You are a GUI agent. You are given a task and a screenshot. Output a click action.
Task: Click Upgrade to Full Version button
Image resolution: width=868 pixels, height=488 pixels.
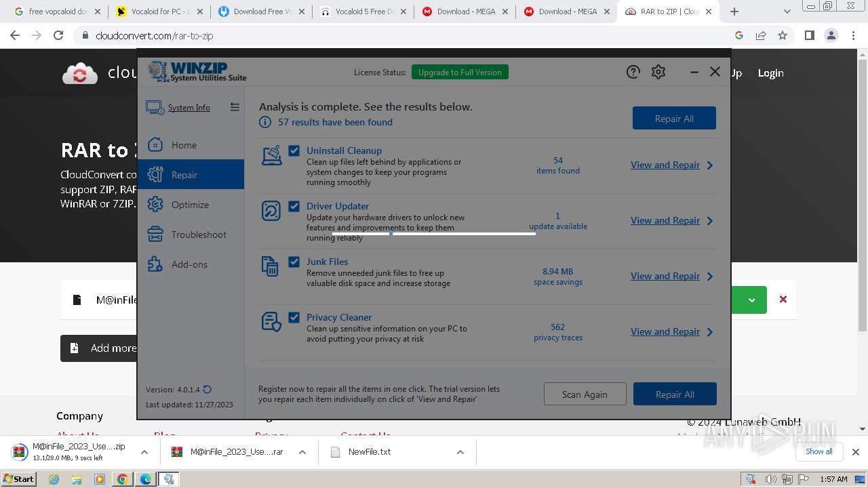460,72
